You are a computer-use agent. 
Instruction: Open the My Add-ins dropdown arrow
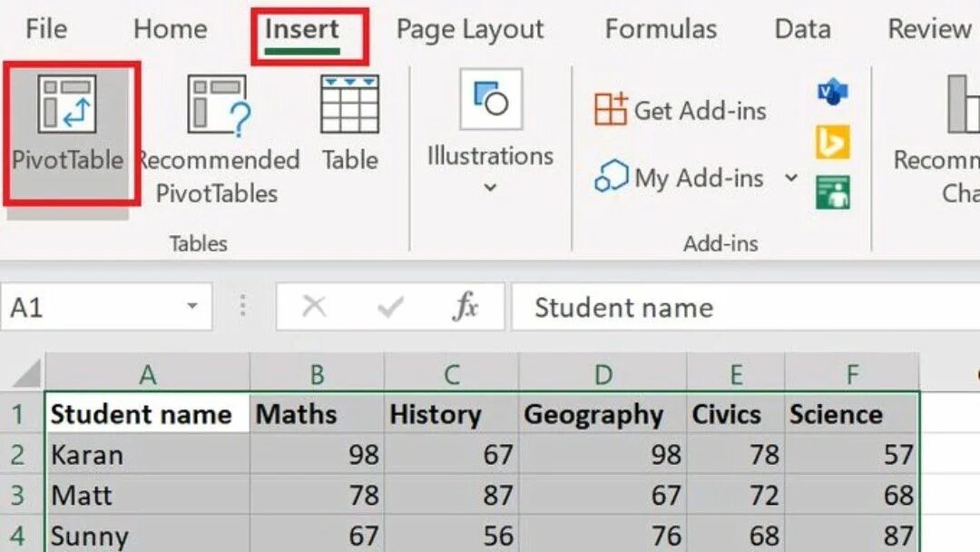791,178
